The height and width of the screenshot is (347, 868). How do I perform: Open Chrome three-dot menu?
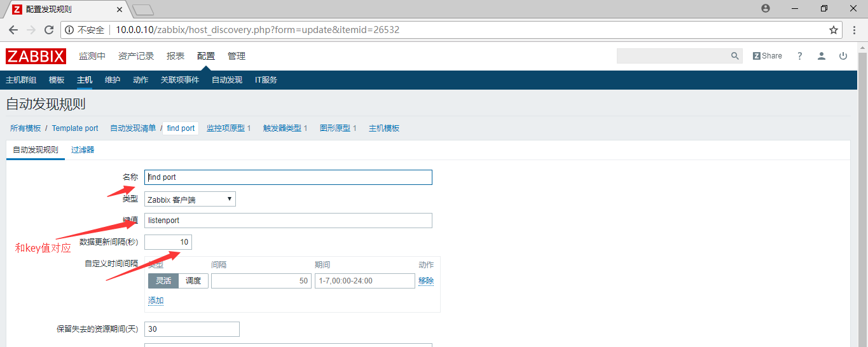(x=855, y=30)
